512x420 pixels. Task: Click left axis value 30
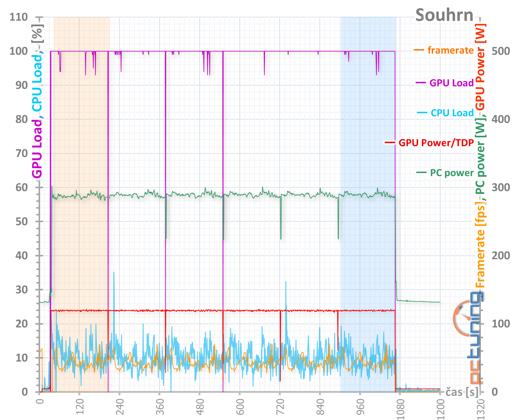[22, 289]
